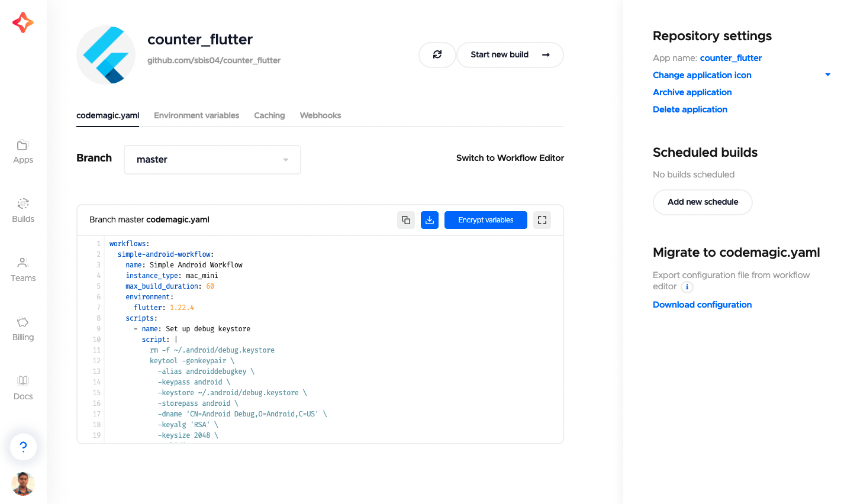
Task: Click Change application icon
Action: tap(702, 75)
